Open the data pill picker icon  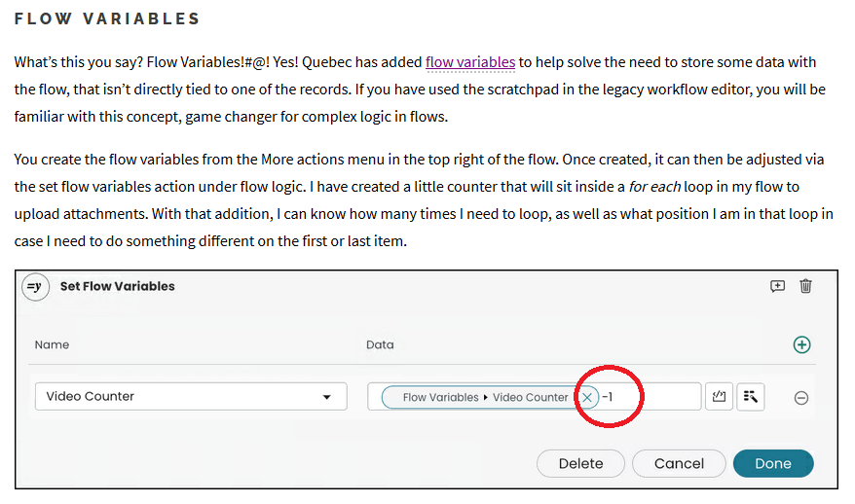click(750, 396)
